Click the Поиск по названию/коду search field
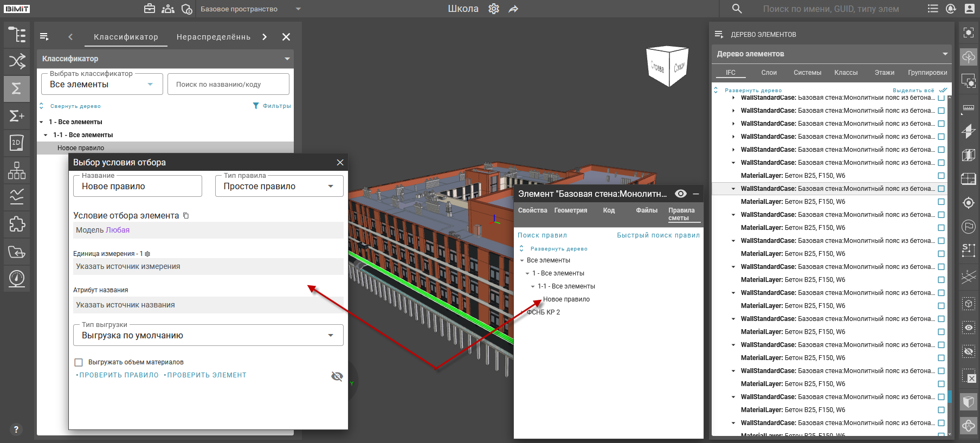Image resolution: width=980 pixels, height=443 pixels. coord(228,85)
